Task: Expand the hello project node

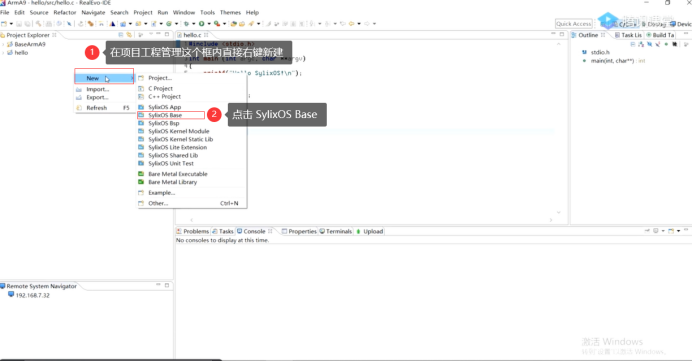Action: point(3,53)
